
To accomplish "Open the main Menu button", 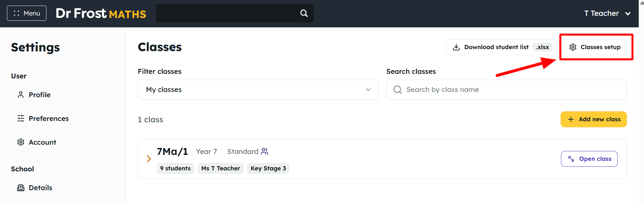I will point(27,13).
